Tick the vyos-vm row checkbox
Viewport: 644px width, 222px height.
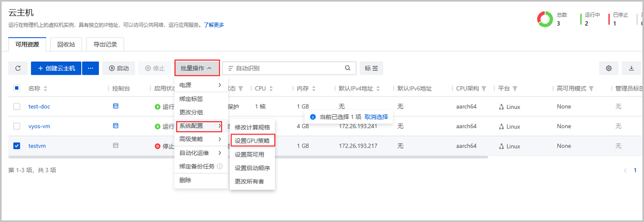pos(17,127)
